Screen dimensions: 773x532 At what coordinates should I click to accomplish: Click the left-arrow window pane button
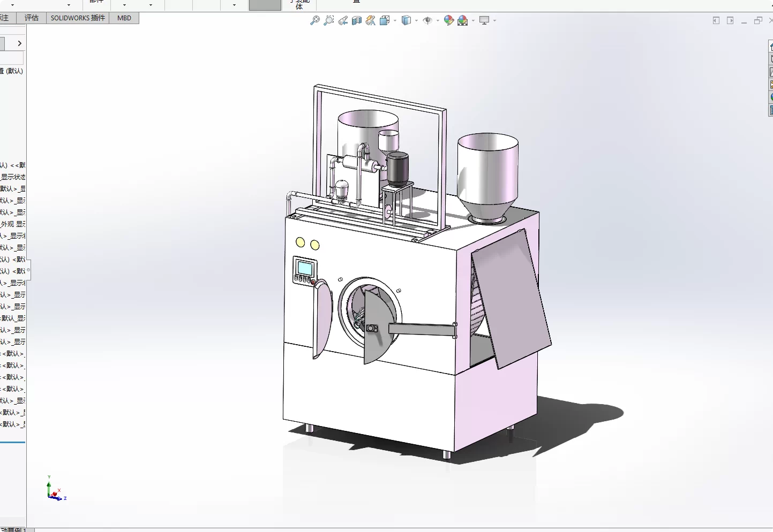(x=716, y=20)
